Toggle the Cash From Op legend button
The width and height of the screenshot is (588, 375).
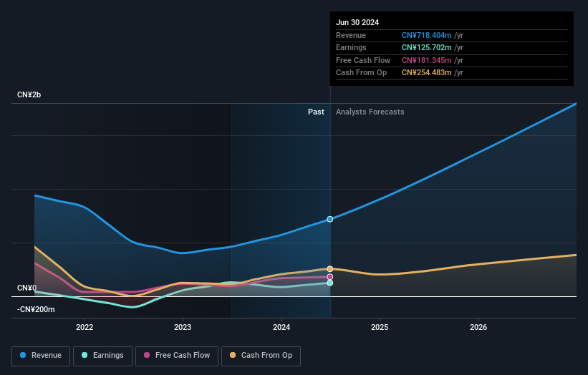[x=261, y=356]
